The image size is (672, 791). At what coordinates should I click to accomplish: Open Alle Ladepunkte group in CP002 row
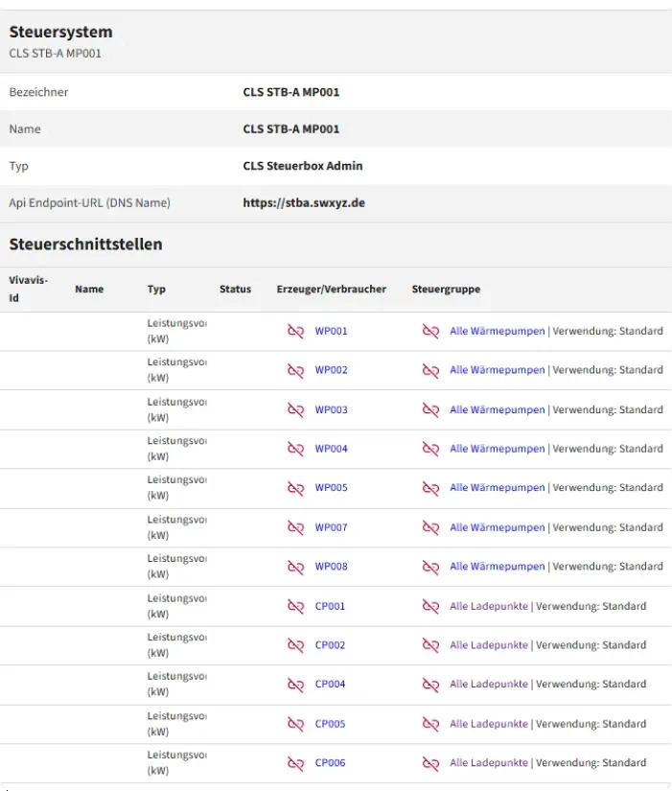pos(489,644)
